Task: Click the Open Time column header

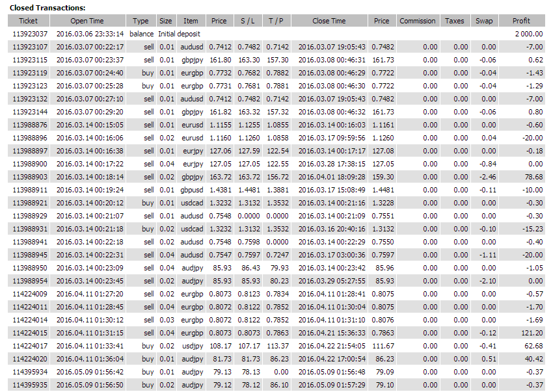Action: point(87,21)
